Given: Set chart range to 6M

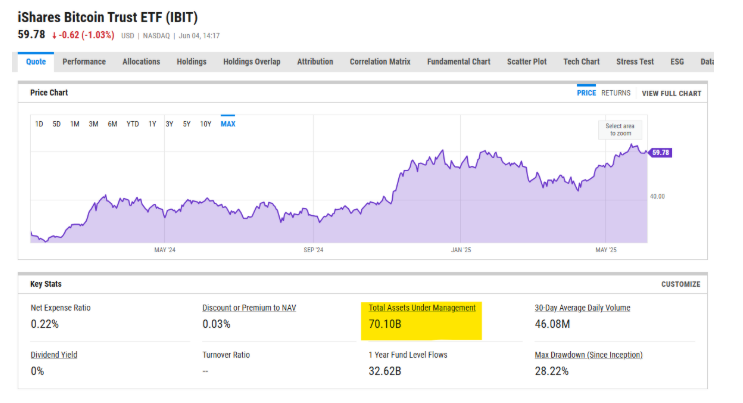Looking at the screenshot, I should pyautogui.click(x=112, y=124).
